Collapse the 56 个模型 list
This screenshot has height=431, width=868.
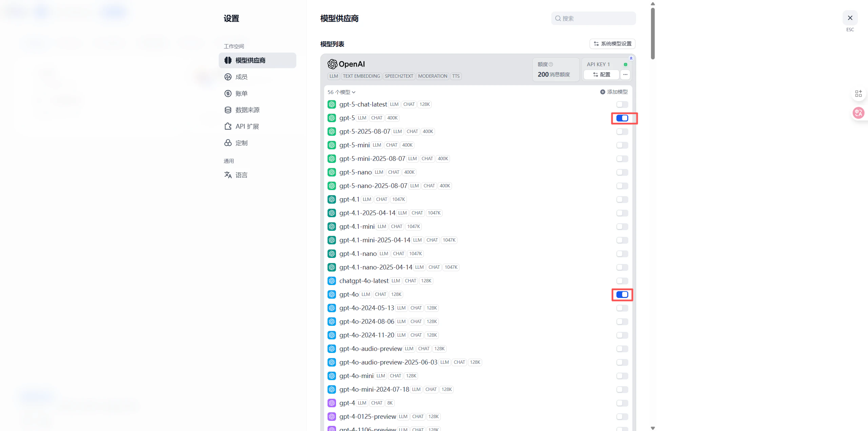click(341, 92)
